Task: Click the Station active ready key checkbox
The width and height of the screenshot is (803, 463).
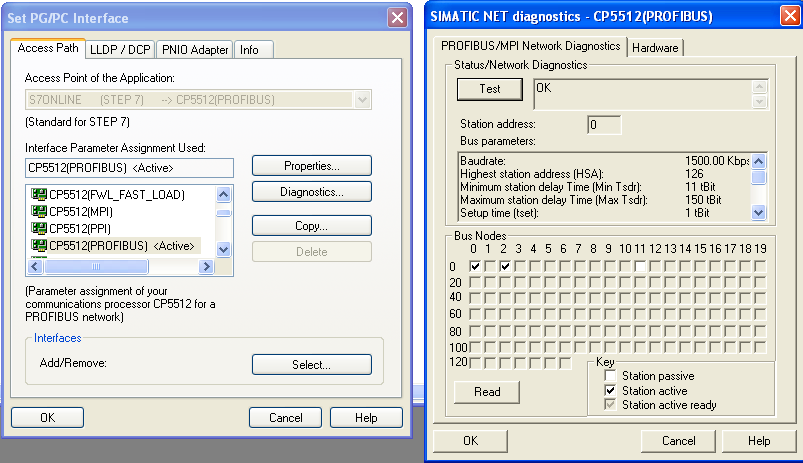Action: 610,405
